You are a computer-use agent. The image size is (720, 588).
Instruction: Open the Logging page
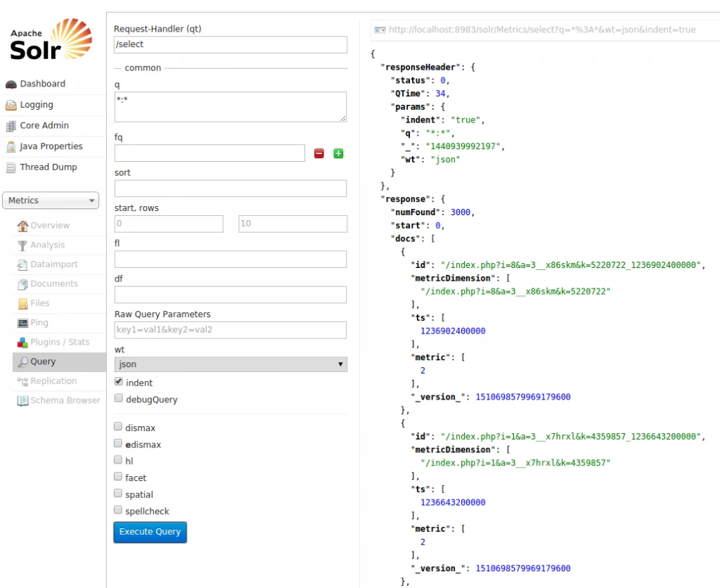pyautogui.click(x=37, y=105)
